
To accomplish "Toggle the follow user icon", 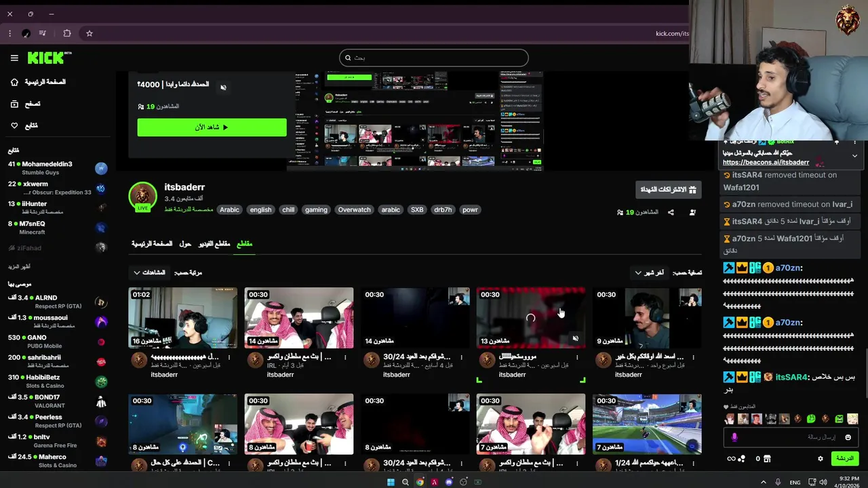I will (x=692, y=212).
